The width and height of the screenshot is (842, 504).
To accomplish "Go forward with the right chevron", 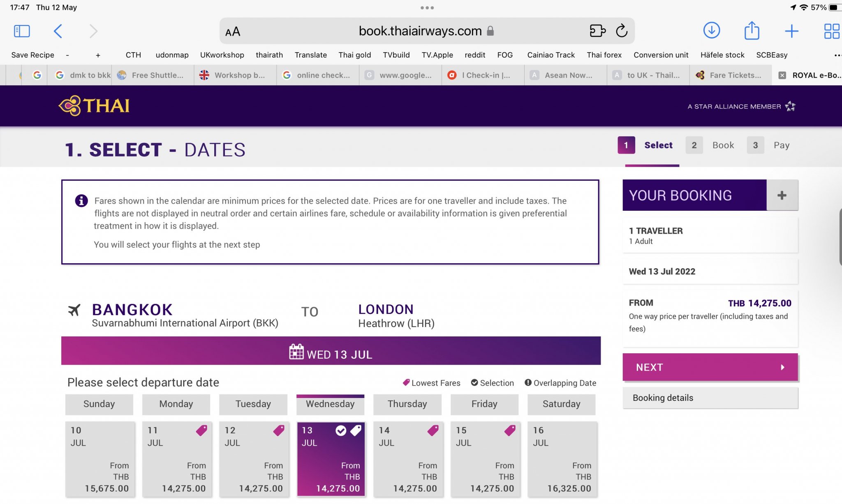I will (94, 31).
